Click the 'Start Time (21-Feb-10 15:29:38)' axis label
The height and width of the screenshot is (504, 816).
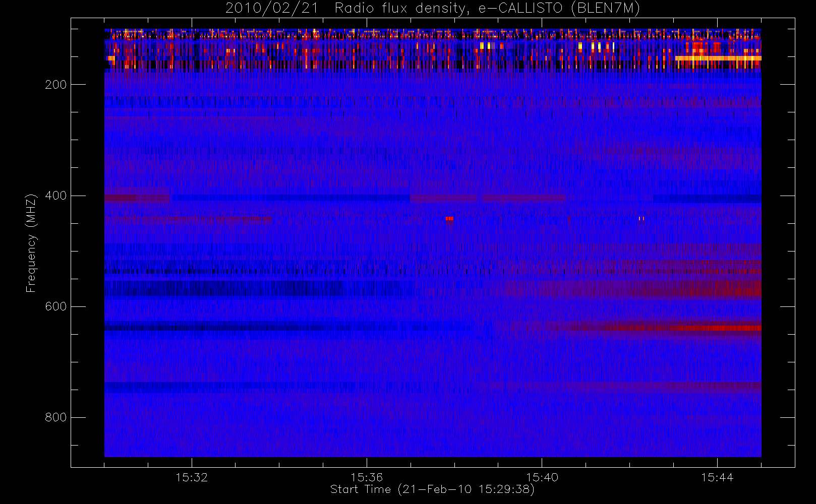[x=432, y=489]
